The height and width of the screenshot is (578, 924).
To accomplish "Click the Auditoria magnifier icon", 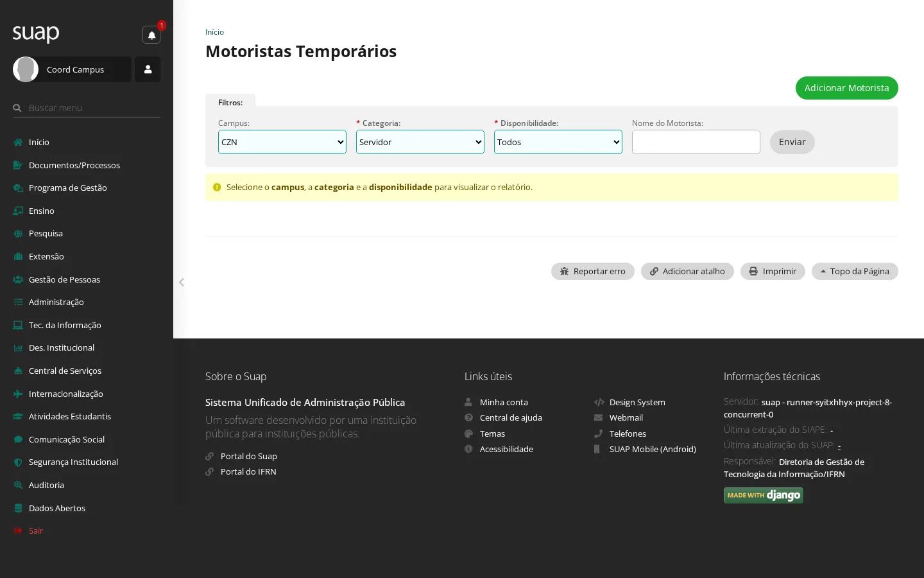I will [x=18, y=485].
